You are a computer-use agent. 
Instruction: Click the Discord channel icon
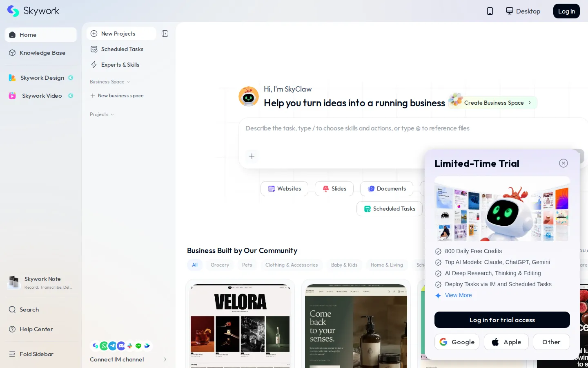pos(121,346)
